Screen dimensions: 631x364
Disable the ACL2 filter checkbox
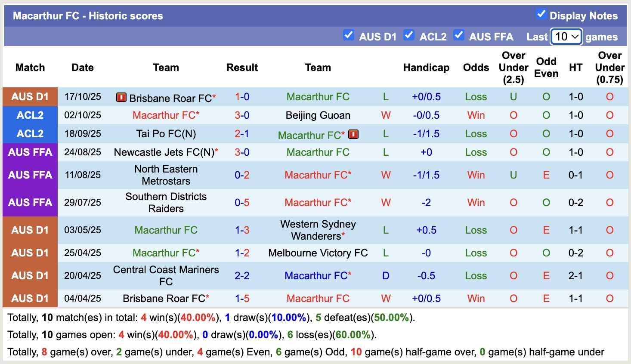(x=408, y=35)
